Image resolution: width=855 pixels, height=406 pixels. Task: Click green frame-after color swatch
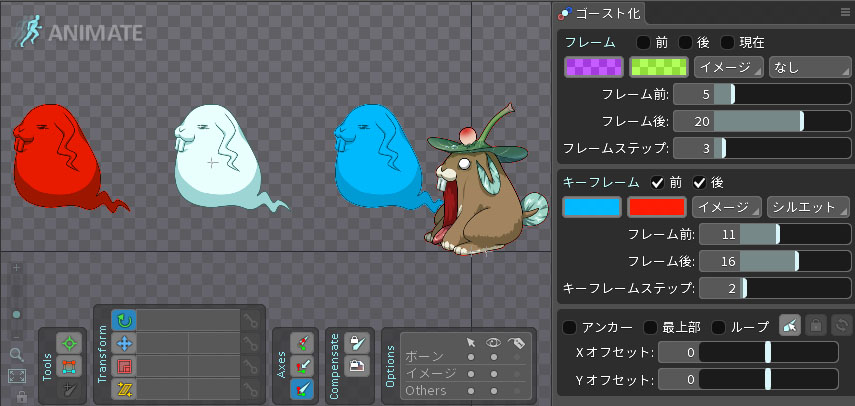coord(659,67)
